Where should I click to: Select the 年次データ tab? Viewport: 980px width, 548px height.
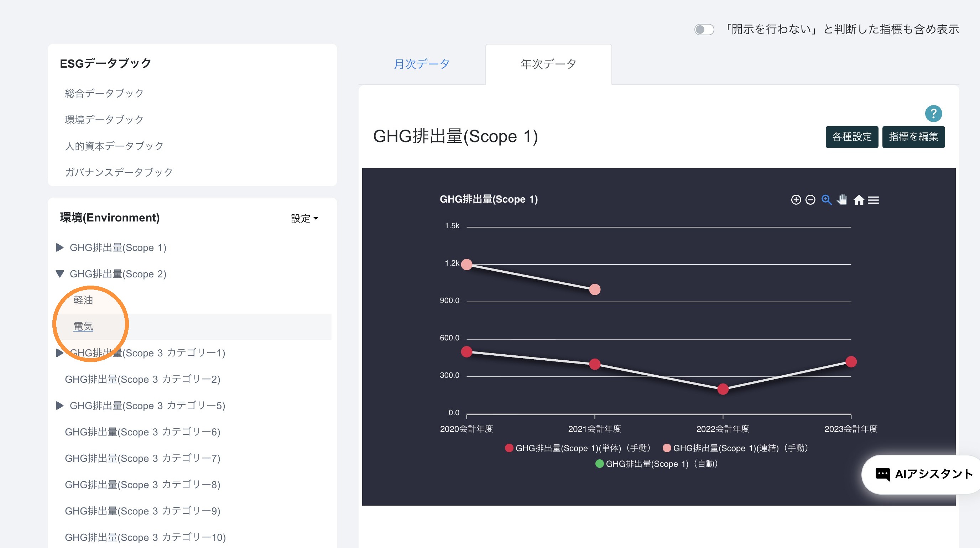[548, 64]
